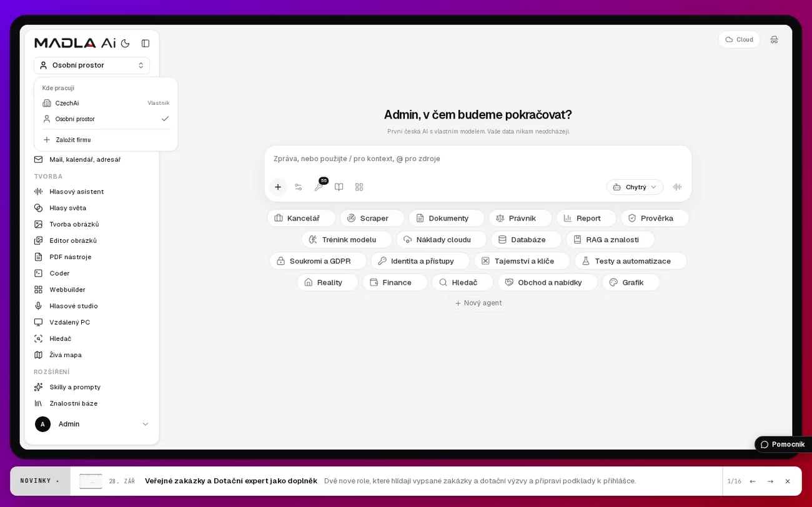Click the message input field

pos(478,159)
